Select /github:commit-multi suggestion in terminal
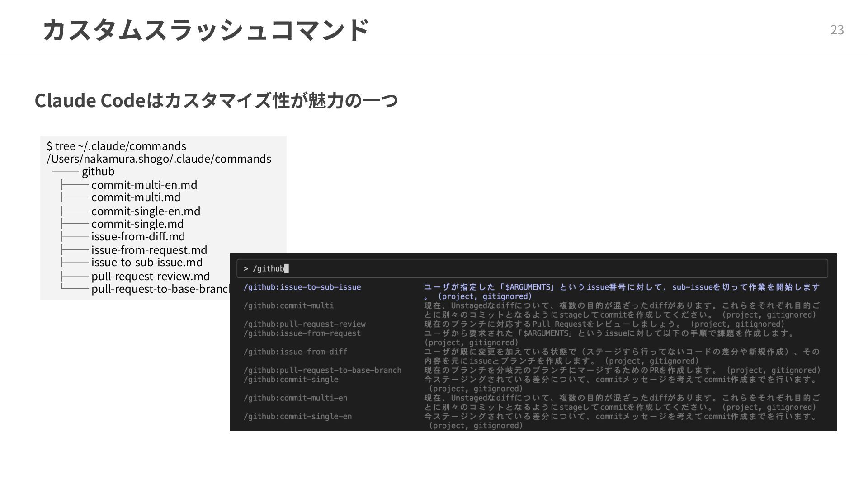 tap(288, 305)
